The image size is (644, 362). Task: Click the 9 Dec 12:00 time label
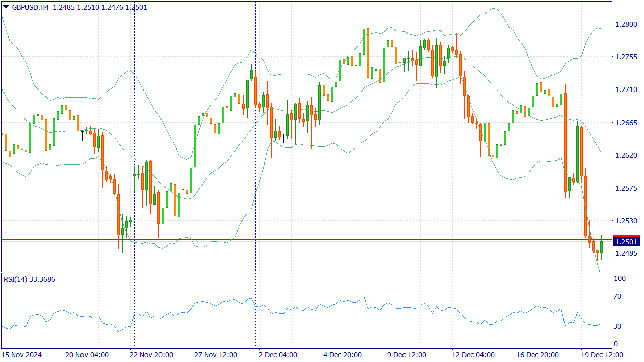(409, 355)
